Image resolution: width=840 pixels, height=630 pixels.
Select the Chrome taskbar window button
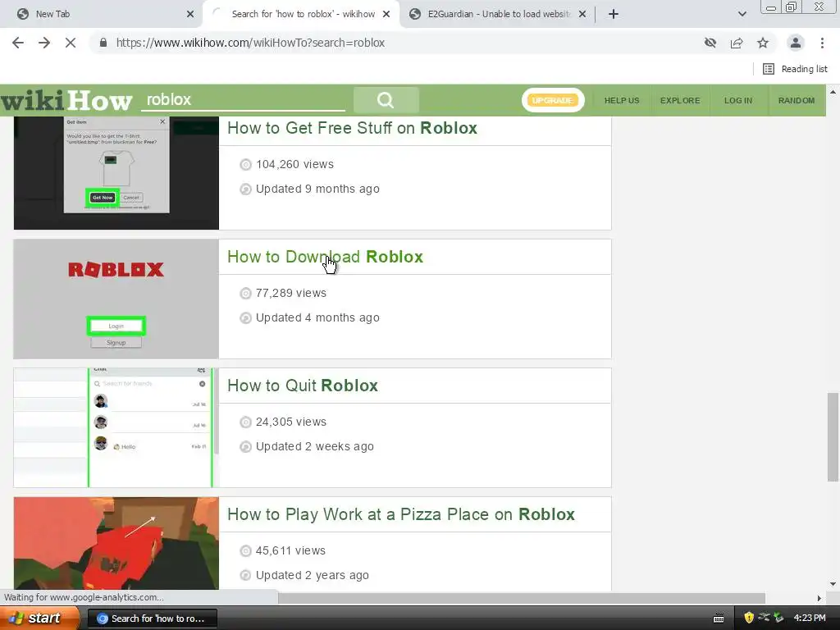(x=152, y=619)
